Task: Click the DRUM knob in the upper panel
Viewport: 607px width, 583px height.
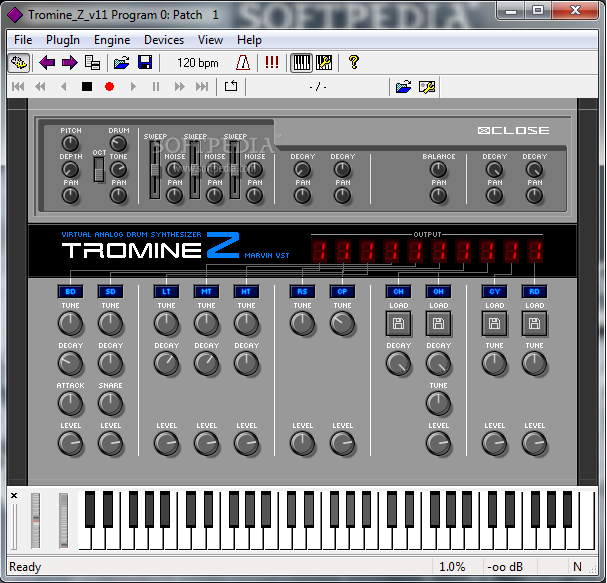Action: click(x=118, y=144)
